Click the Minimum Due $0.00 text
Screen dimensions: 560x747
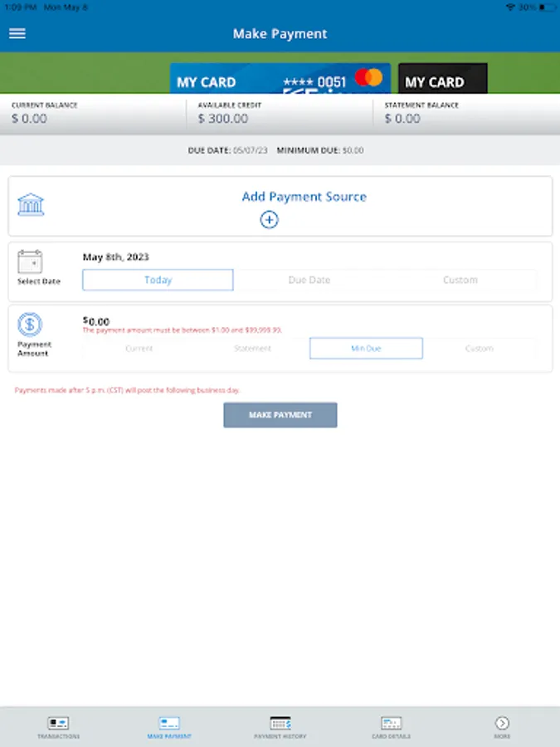click(x=320, y=150)
